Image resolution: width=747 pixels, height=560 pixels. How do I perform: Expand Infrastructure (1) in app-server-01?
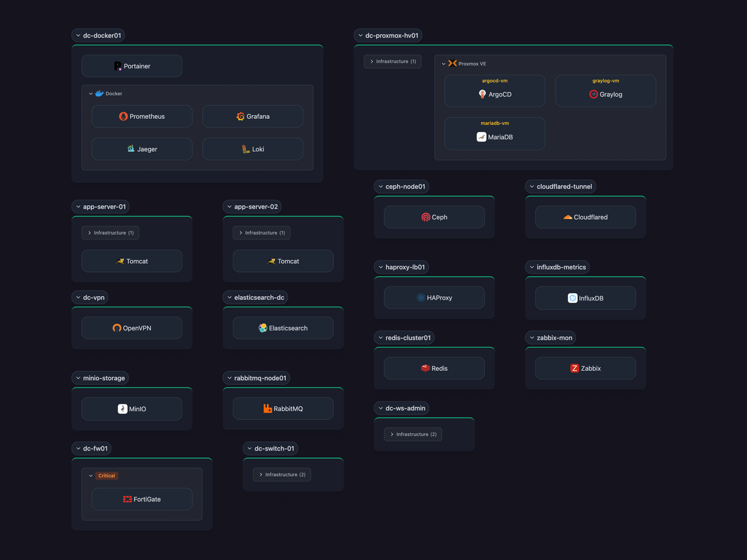tap(110, 233)
